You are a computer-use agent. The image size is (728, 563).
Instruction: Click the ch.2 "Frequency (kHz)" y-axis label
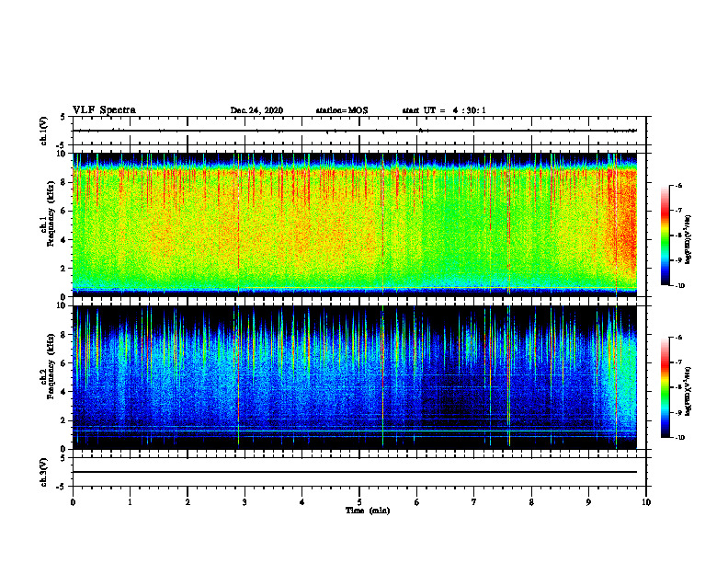[51, 366]
